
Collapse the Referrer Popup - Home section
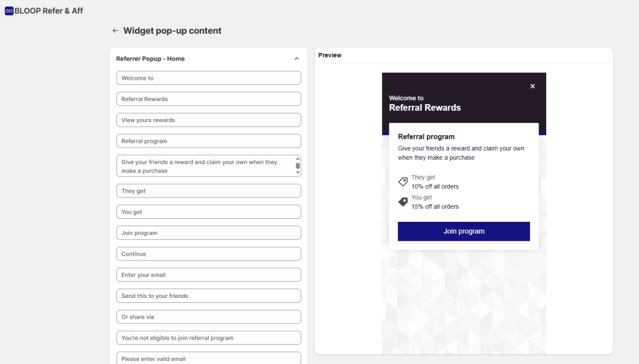click(296, 58)
